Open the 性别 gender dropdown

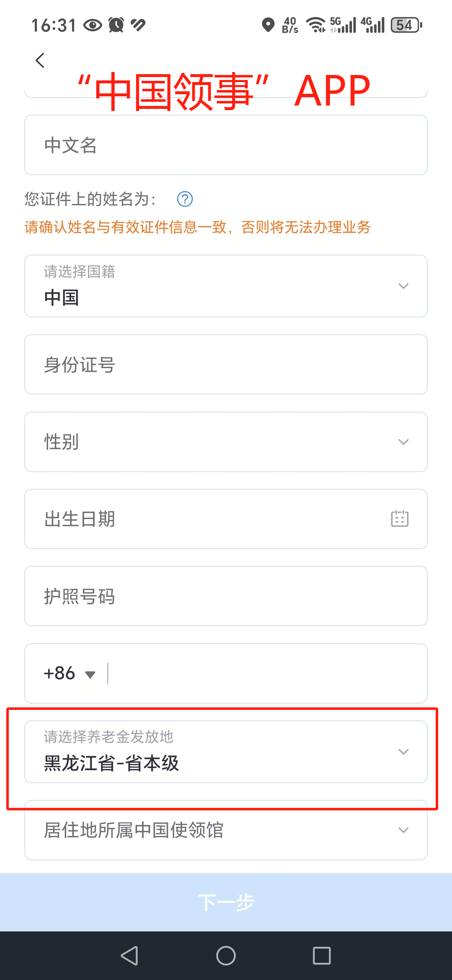pos(226,442)
